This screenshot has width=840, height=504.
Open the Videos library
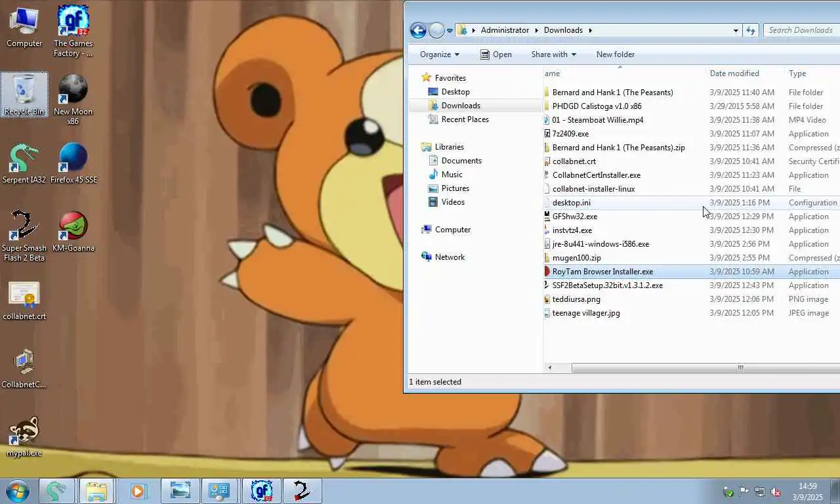(453, 202)
